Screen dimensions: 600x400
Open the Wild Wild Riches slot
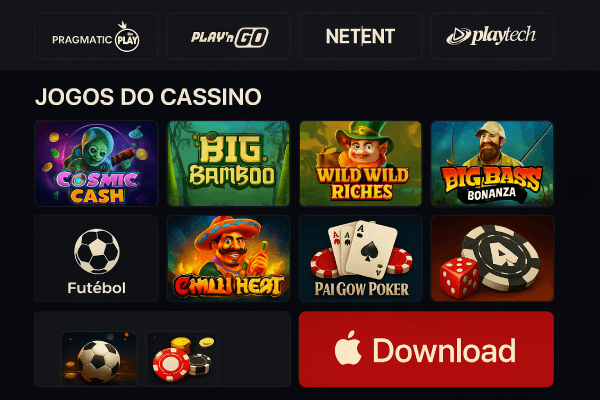pyautogui.click(x=360, y=163)
